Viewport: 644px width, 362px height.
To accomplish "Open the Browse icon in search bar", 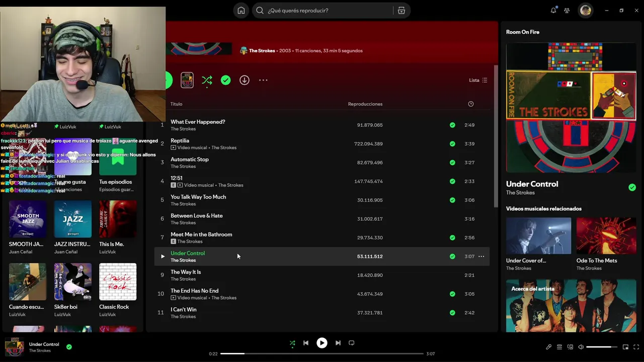I will click(401, 11).
